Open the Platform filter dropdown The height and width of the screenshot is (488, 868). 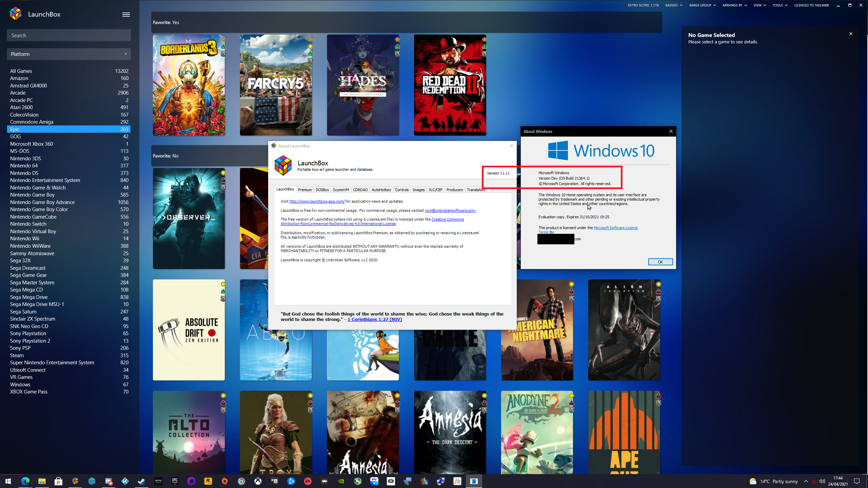click(69, 54)
